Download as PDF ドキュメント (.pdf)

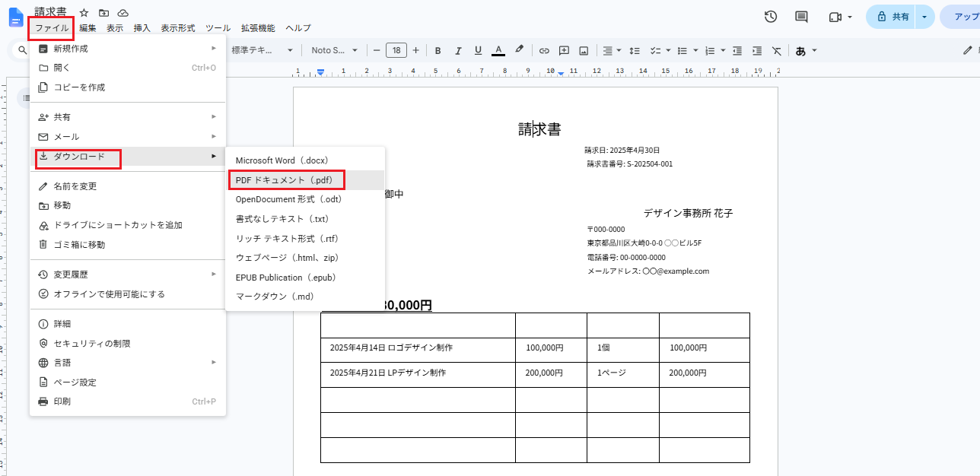[x=305, y=180]
